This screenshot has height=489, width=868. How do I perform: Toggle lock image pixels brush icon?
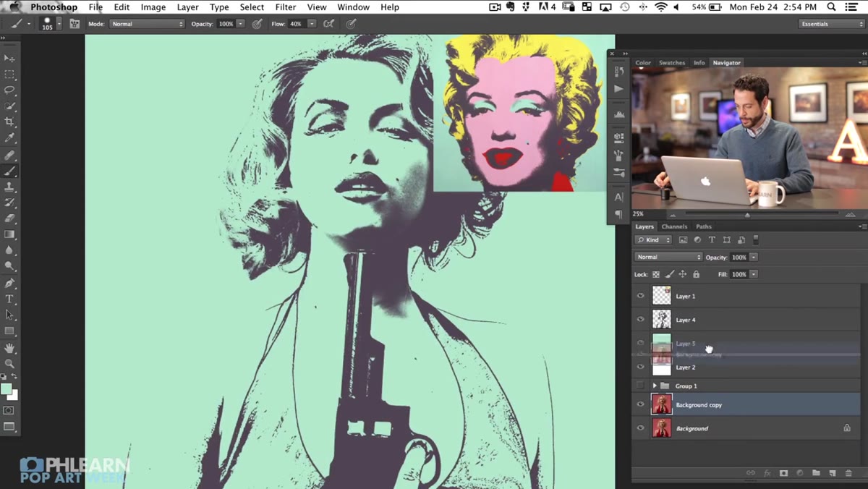(x=670, y=275)
